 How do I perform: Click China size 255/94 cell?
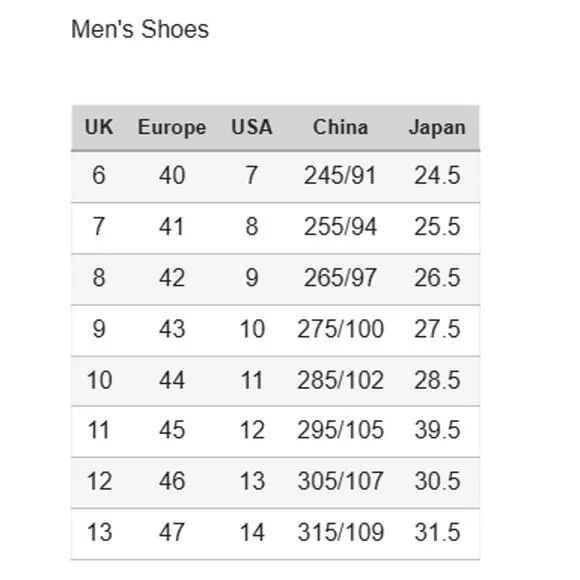(x=340, y=226)
